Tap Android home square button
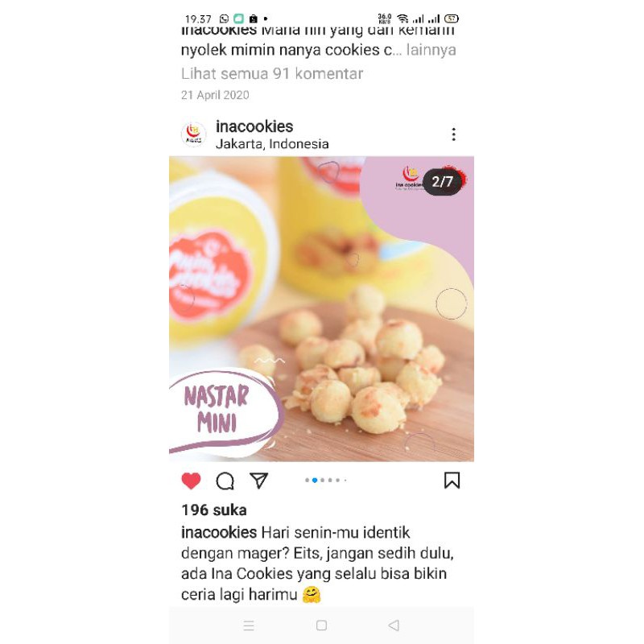The image size is (644, 644). (321, 625)
